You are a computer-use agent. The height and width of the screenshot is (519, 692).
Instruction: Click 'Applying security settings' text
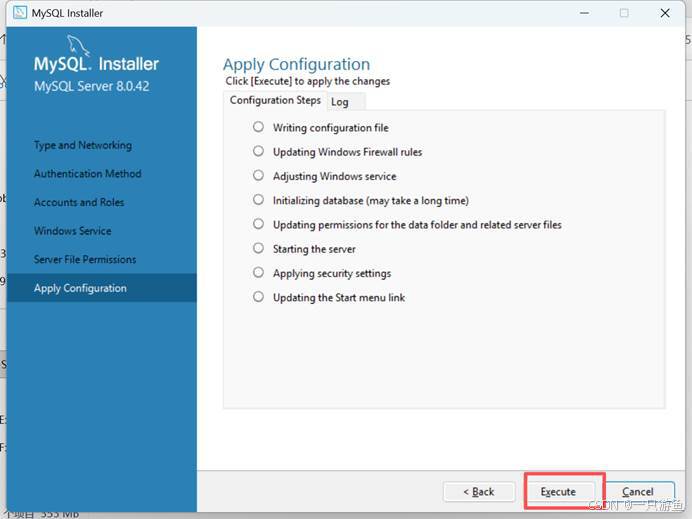pyautogui.click(x=332, y=274)
